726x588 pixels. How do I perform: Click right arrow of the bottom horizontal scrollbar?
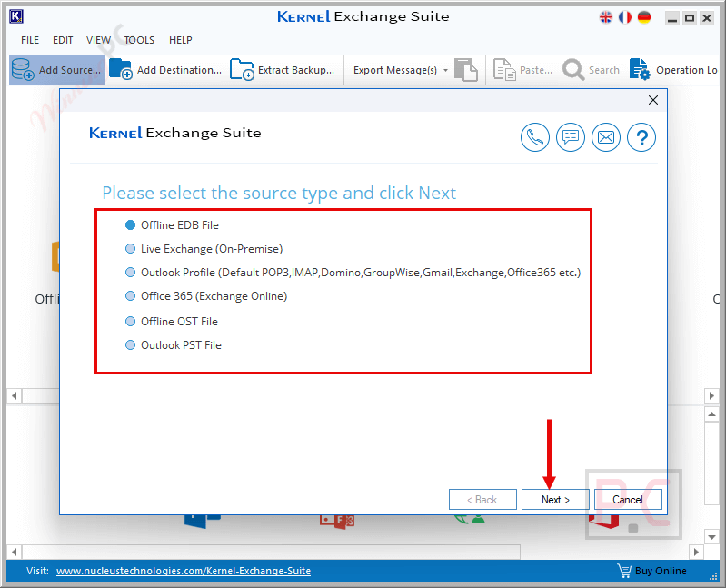coord(696,552)
